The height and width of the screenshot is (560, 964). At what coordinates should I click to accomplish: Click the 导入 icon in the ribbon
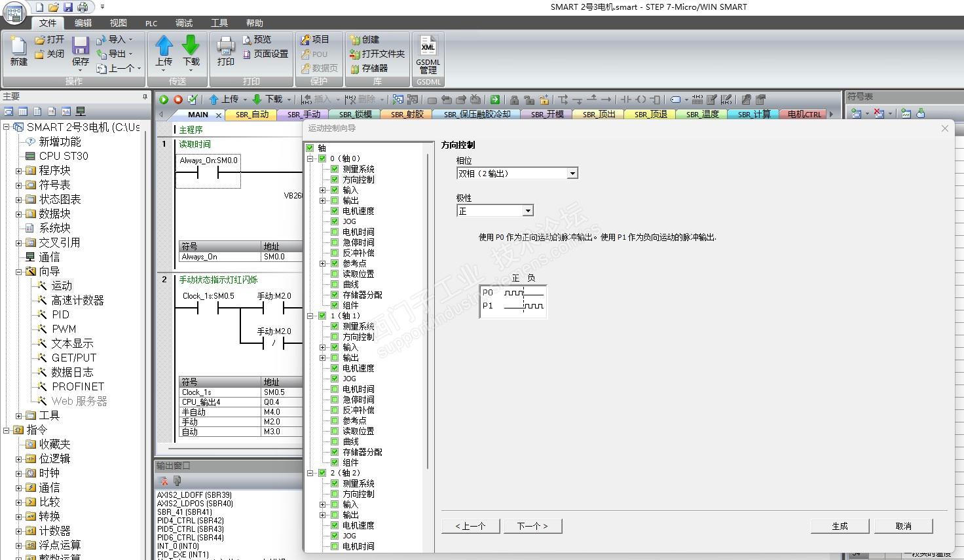click(x=101, y=40)
